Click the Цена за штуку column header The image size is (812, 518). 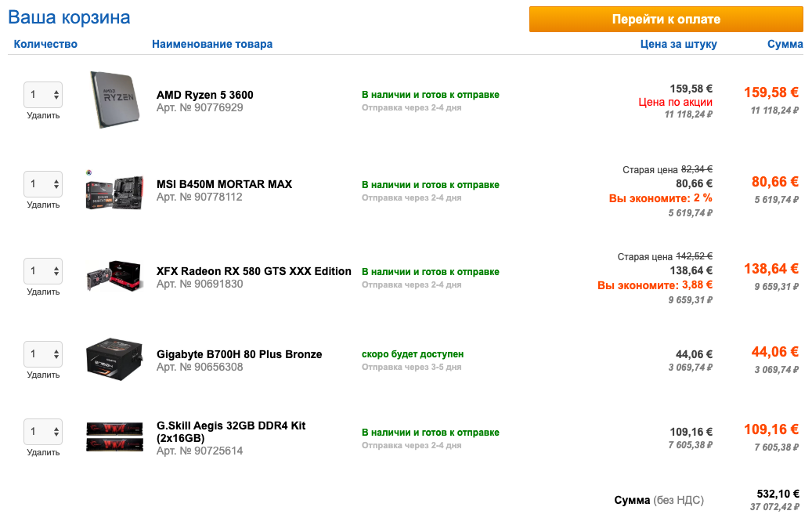click(x=678, y=44)
